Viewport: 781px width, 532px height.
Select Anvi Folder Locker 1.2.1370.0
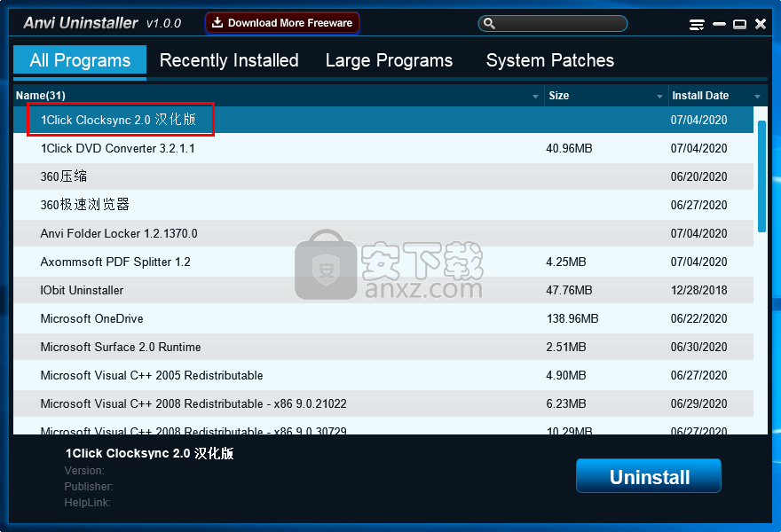(x=383, y=233)
